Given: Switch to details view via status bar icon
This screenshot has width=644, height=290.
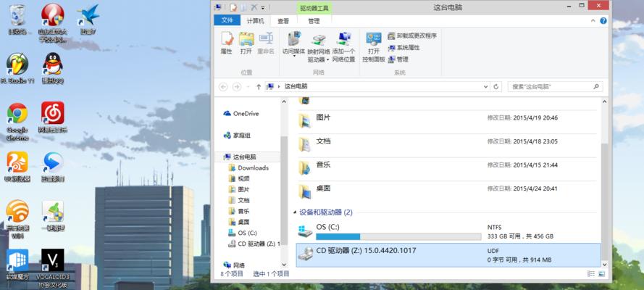Looking at the screenshot, I should (591, 274).
